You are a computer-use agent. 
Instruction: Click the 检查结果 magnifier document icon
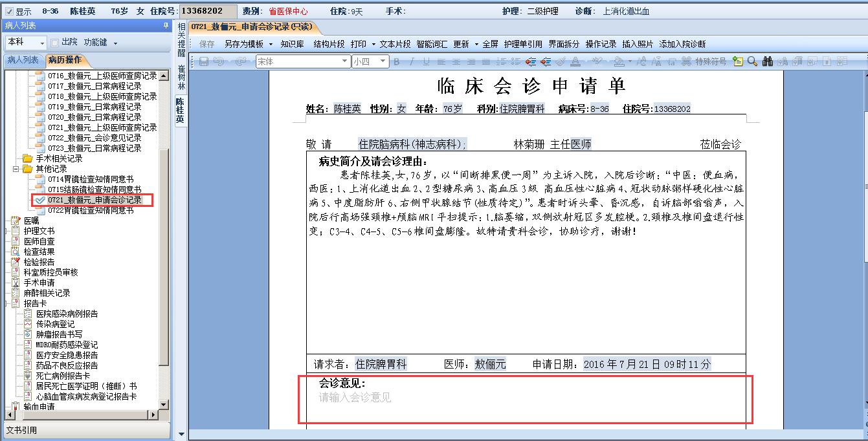coord(16,252)
